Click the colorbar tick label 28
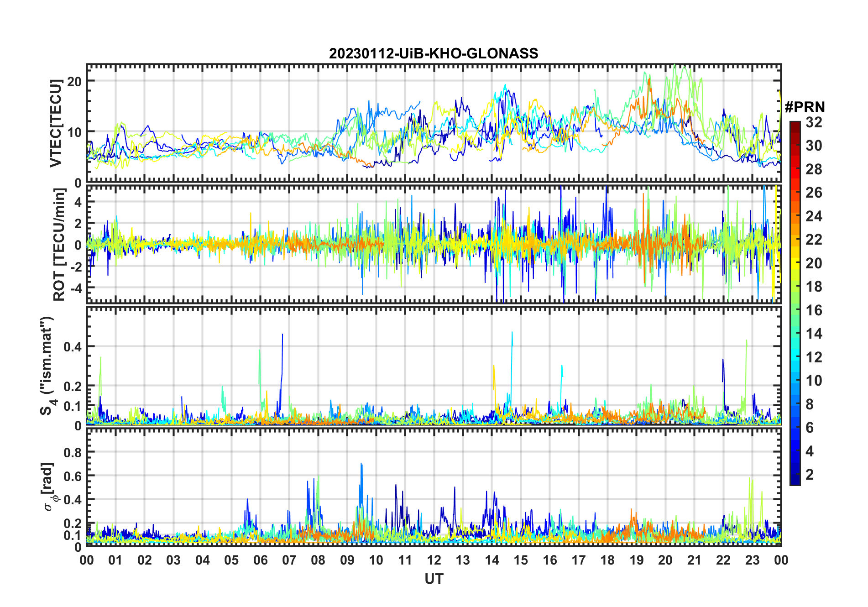 tap(814, 169)
